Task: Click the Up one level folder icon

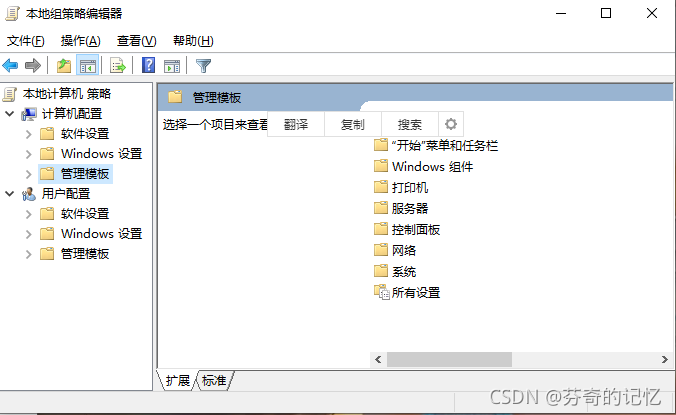Action: pos(64,66)
